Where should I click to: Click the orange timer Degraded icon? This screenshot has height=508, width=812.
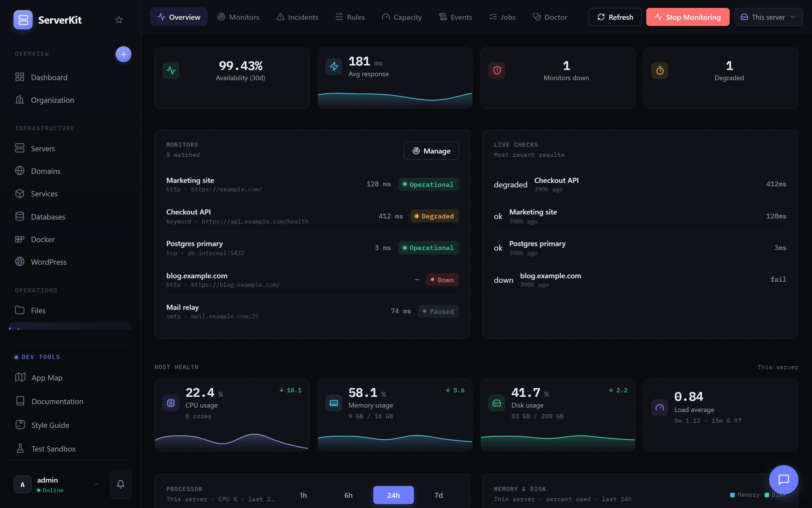(x=660, y=70)
